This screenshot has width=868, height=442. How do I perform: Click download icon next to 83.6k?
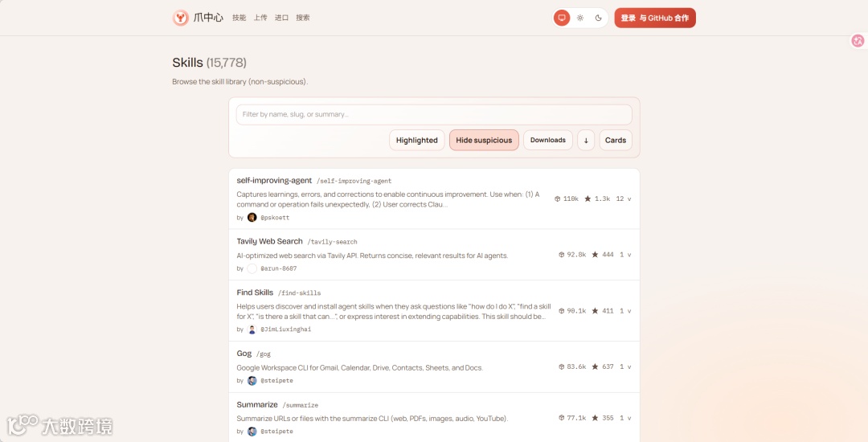[561, 366]
